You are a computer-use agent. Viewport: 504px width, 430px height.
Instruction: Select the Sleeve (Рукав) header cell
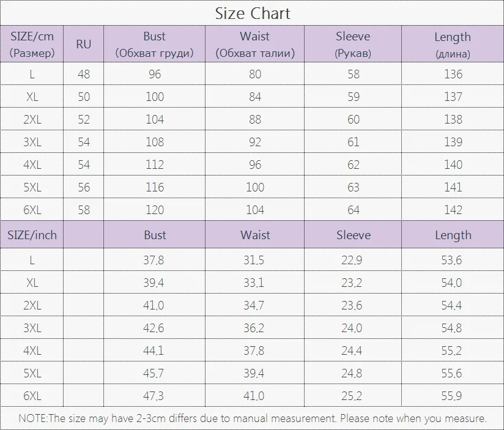[353, 44]
